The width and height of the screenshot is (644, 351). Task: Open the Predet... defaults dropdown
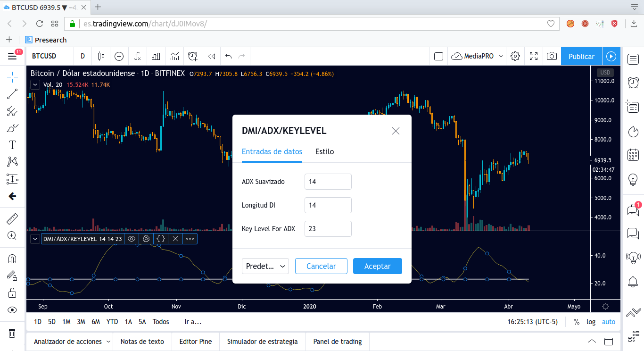(x=265, y=266)
